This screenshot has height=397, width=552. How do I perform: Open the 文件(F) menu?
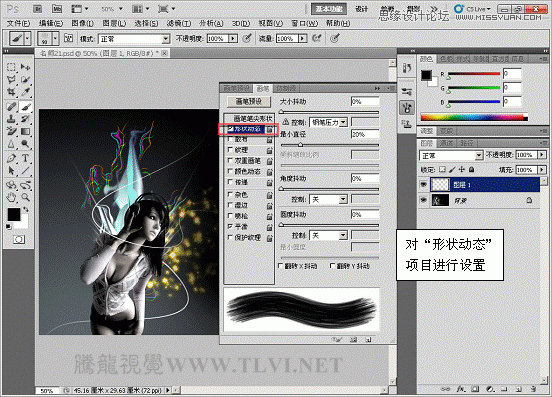[x=19, y=23]
